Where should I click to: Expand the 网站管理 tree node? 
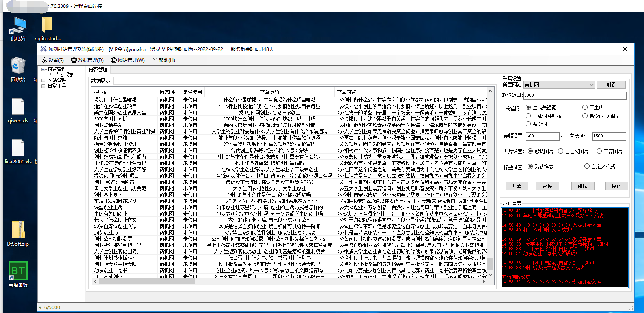tap(43, 81)
